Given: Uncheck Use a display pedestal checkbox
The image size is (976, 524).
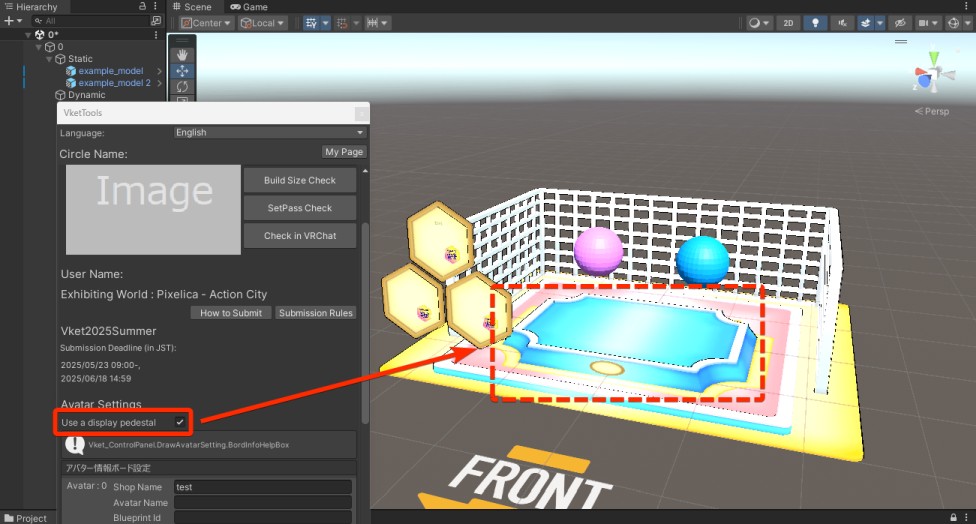Looking at the screenshot, I should 180,423.
